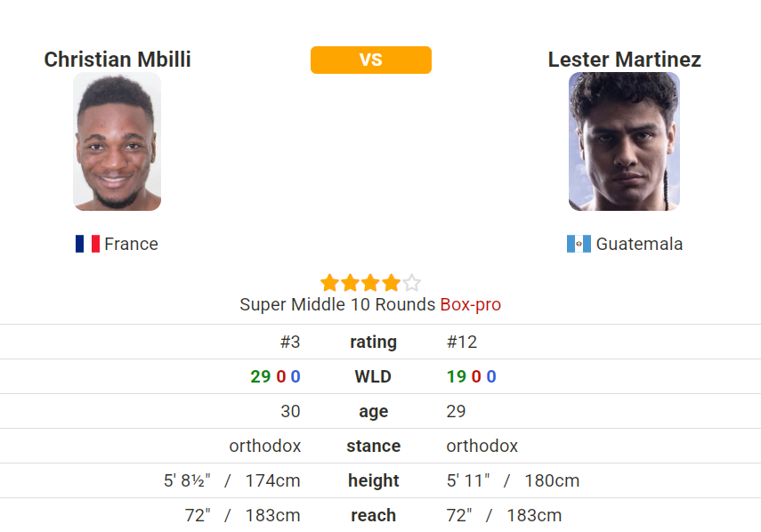Open Christian Mbilli's name link

[117, 60]
